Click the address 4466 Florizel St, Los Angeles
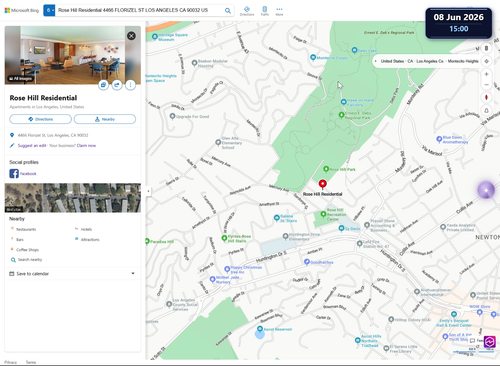 pyautogui.click(x=53, y=135)
